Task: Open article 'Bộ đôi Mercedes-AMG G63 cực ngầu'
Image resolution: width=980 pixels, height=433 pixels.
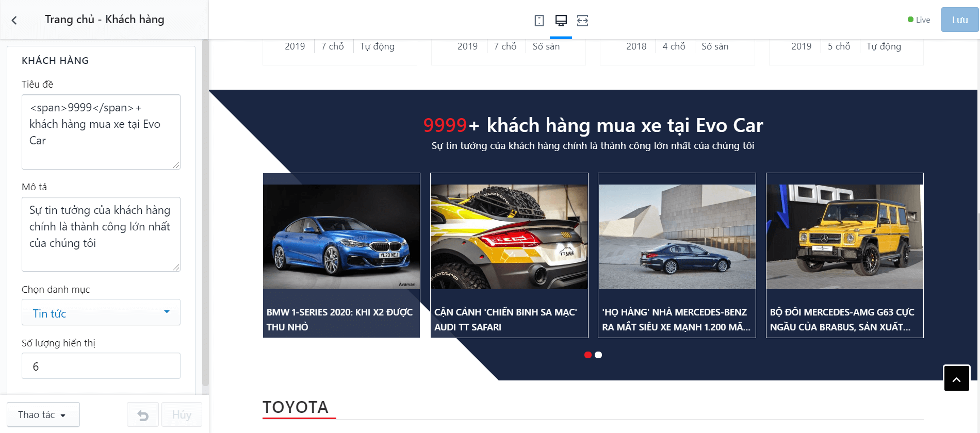Action: coord(842,320)
